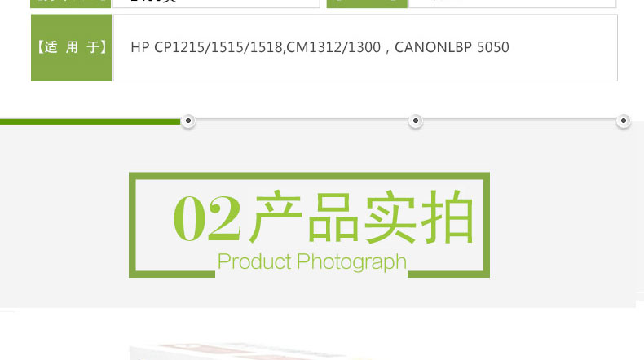The image size is (644, 360).
Task: Click the empty area right of CANONLBP 5050
Action: coord(562,47)
